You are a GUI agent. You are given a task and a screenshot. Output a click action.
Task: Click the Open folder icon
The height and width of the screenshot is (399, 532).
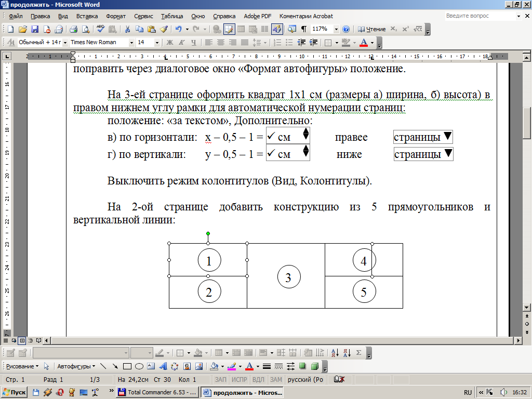pos(23,29)
